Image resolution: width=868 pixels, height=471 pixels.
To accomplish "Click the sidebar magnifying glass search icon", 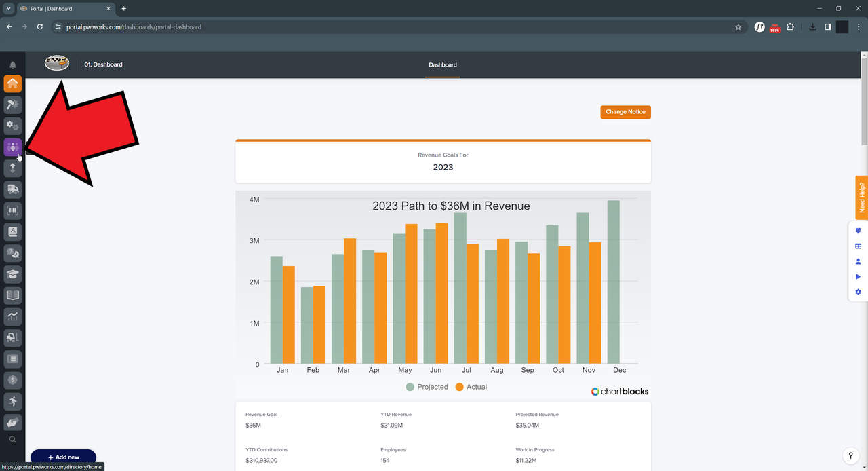I will coord(12,440).
